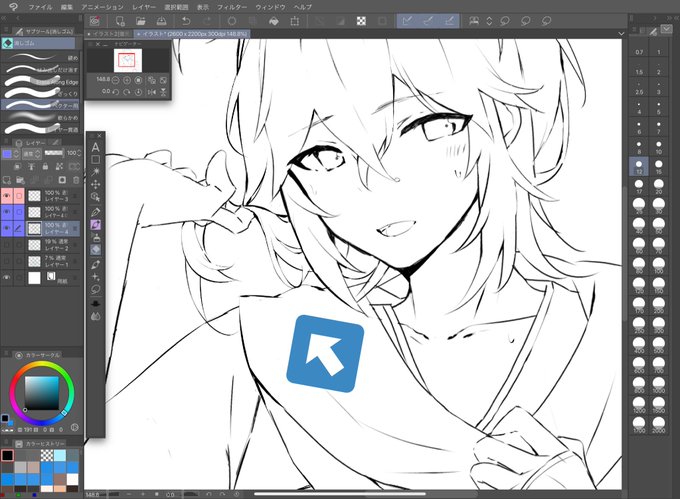Switch to the イラスト2 canvas tab
Viewport: 680px width, 499px height.
108,33
